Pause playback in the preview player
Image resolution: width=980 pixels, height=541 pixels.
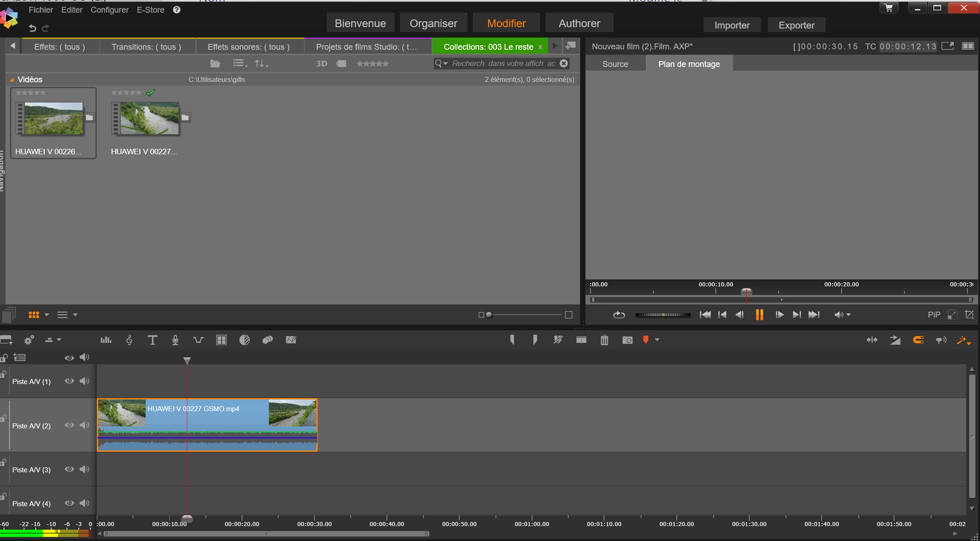(759, 315)
